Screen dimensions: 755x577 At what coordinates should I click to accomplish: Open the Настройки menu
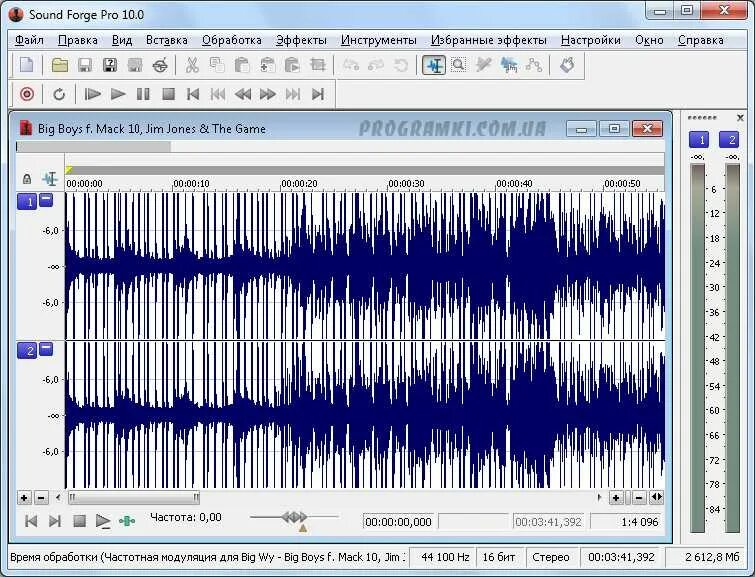click(x=591, y=40)
